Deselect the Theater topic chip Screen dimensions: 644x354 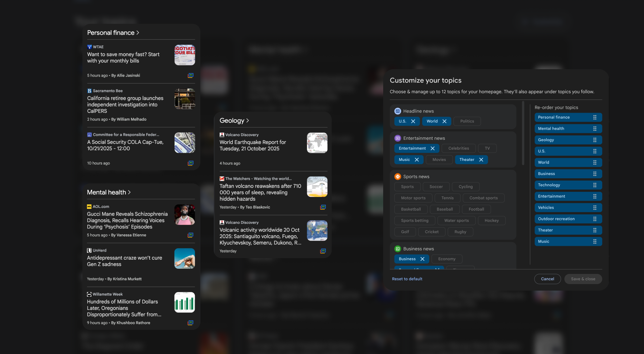pos(481,160)
